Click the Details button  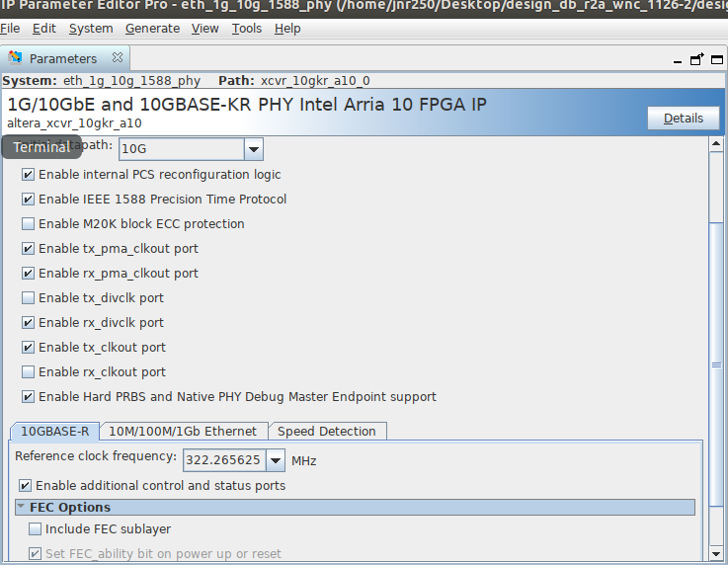tap(684, 119)
